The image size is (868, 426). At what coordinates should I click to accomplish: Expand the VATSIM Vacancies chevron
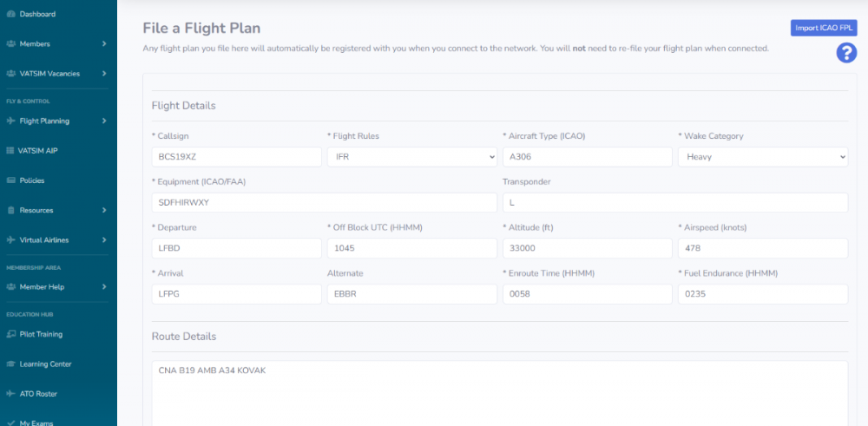click(104, 74)
